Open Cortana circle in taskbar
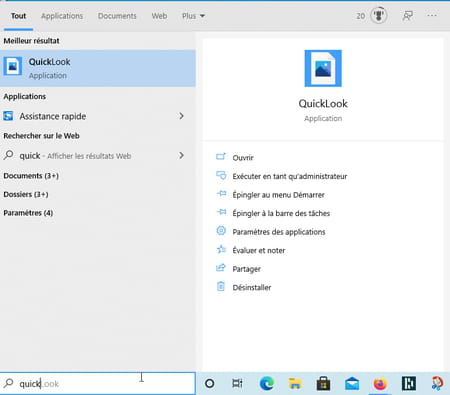The image size is (450, 395). (210, 383)
